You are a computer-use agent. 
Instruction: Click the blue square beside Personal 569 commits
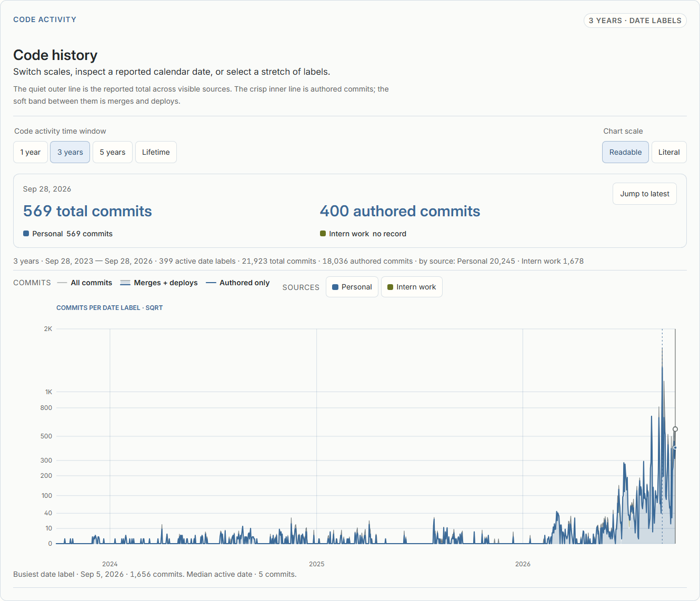pyautogui.click(x=26, y=234)
